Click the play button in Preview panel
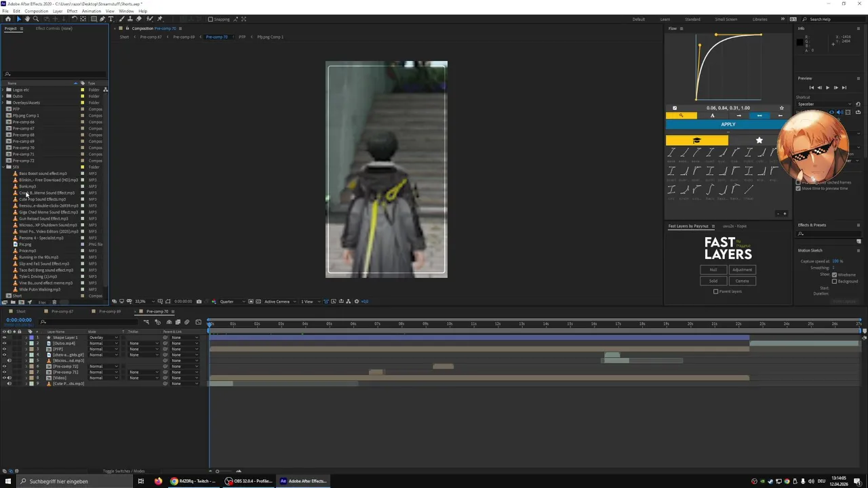868x488 pixels. click(x=827, y=87)
